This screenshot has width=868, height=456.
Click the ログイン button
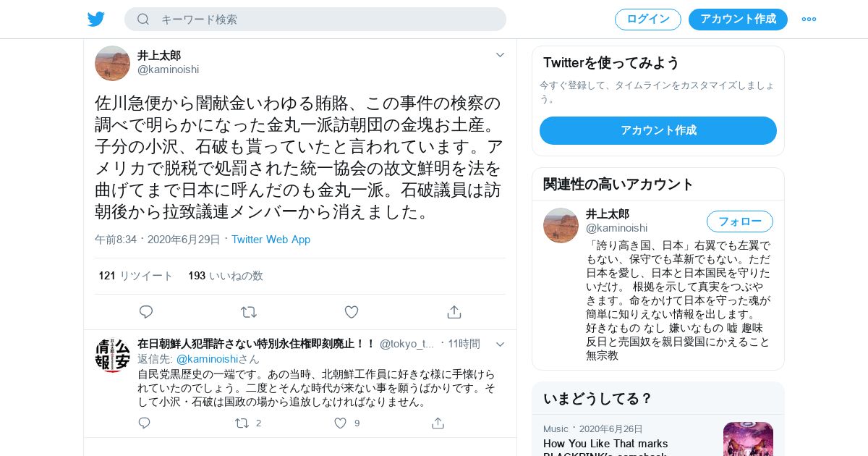pos(648,20)
